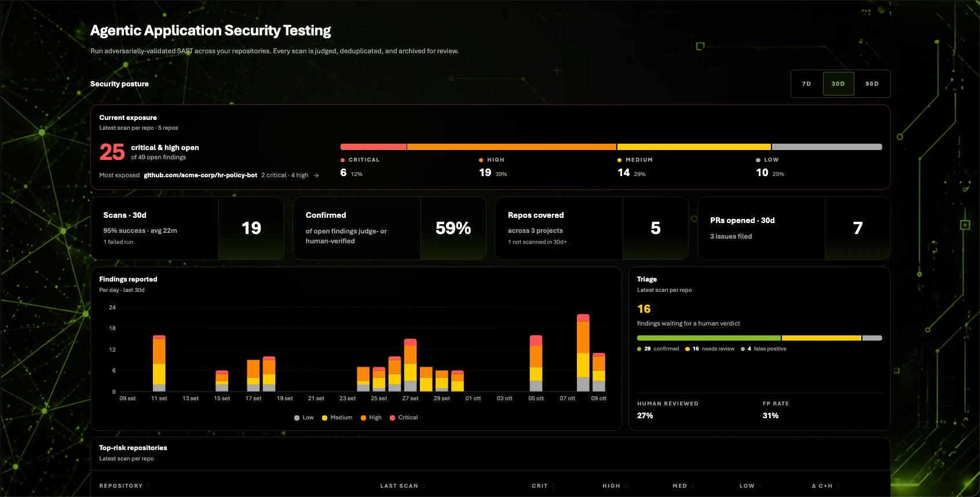
Task: Toggle Critical series in chart legend
Action: point(404,418)
